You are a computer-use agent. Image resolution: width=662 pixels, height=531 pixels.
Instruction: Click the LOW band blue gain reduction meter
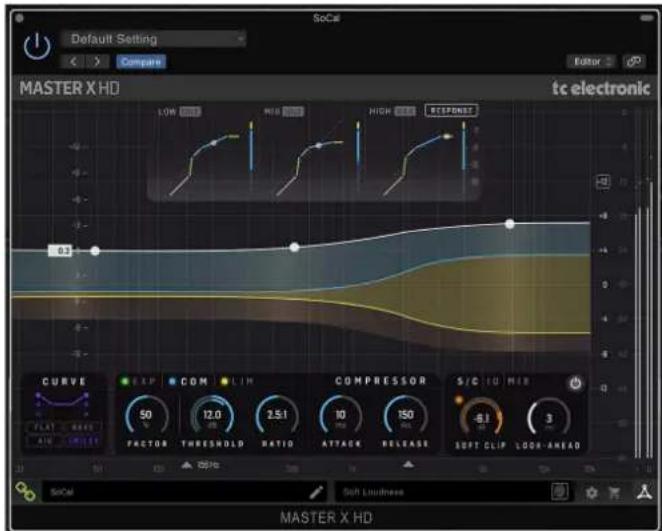pos(252,147)
